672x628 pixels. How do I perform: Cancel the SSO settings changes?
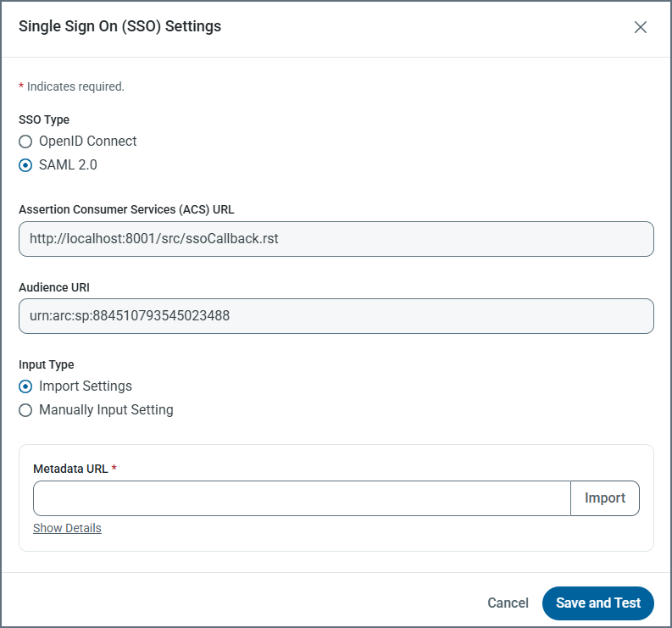tap(508, 603)
